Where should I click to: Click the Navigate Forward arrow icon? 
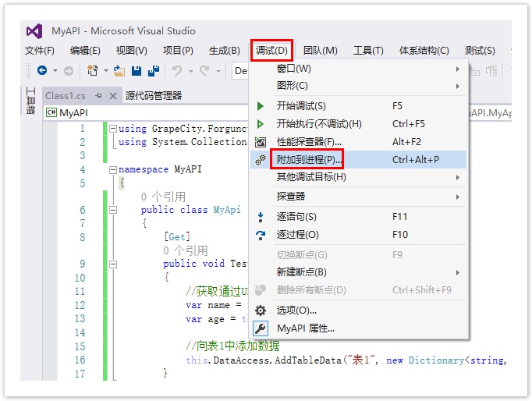[69, 70]
